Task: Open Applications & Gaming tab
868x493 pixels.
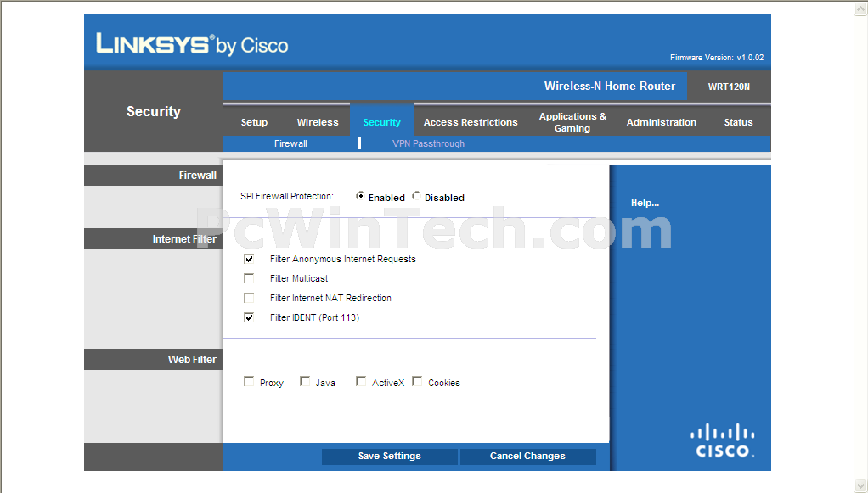Action: click(x=572, y=122)
